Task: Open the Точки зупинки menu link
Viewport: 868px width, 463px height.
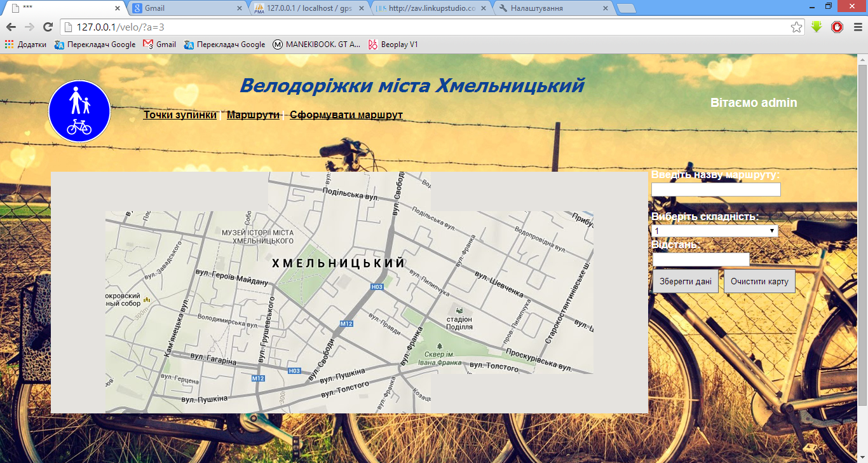Action: point(180,115)
